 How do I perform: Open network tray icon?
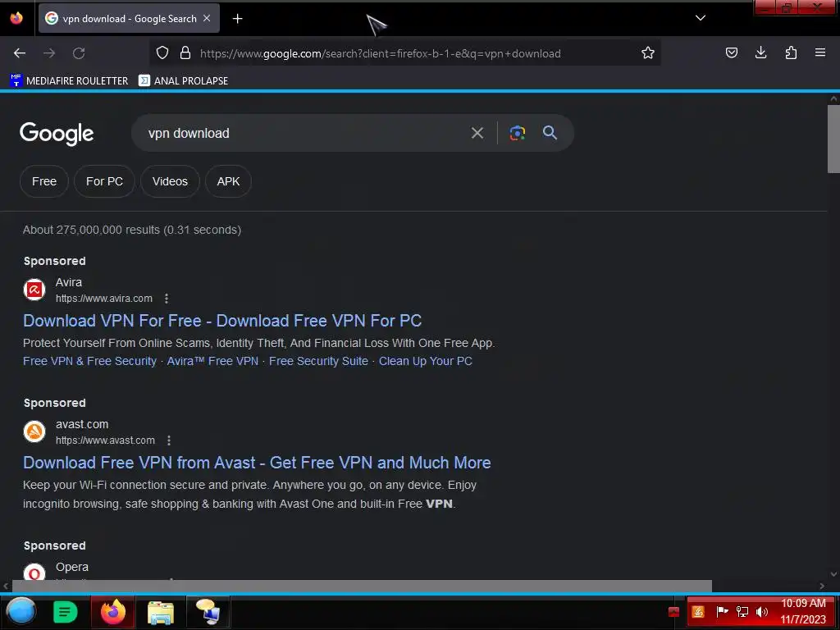pos(742,611)
